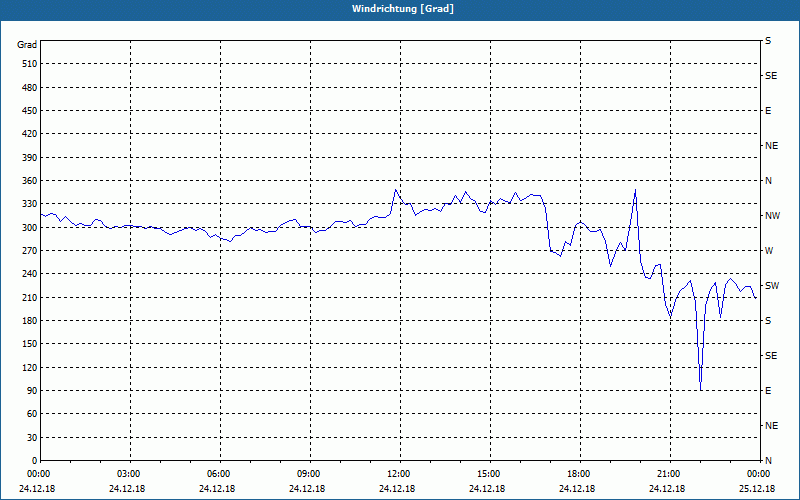Click the 180 degree axis label
800x500 pixels.
click(x=30, y=320)
